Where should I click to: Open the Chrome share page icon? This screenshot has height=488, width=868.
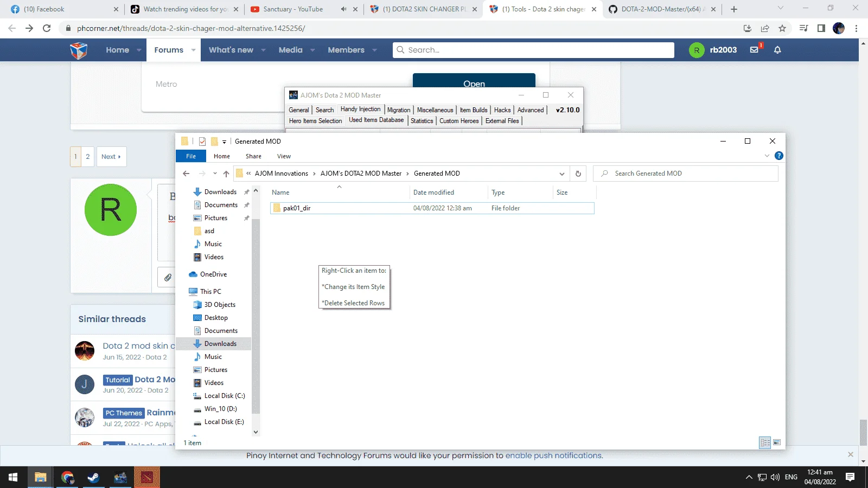765,28
